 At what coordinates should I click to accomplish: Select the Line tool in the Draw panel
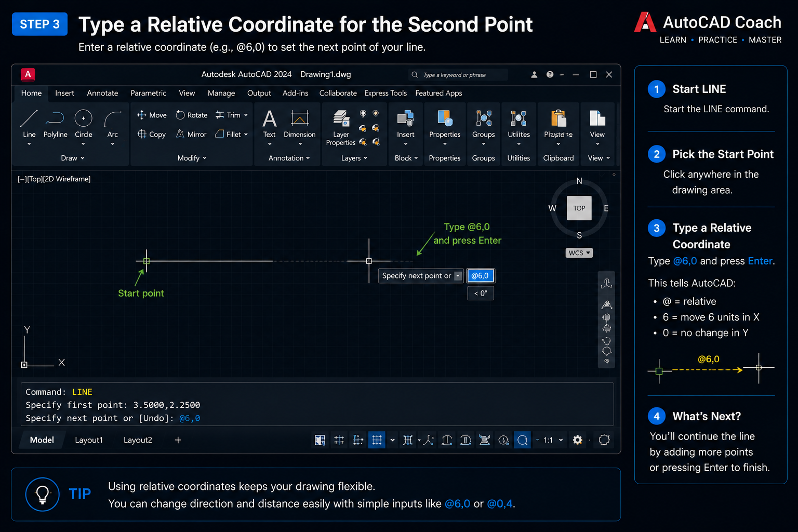(x=29, y=124)
